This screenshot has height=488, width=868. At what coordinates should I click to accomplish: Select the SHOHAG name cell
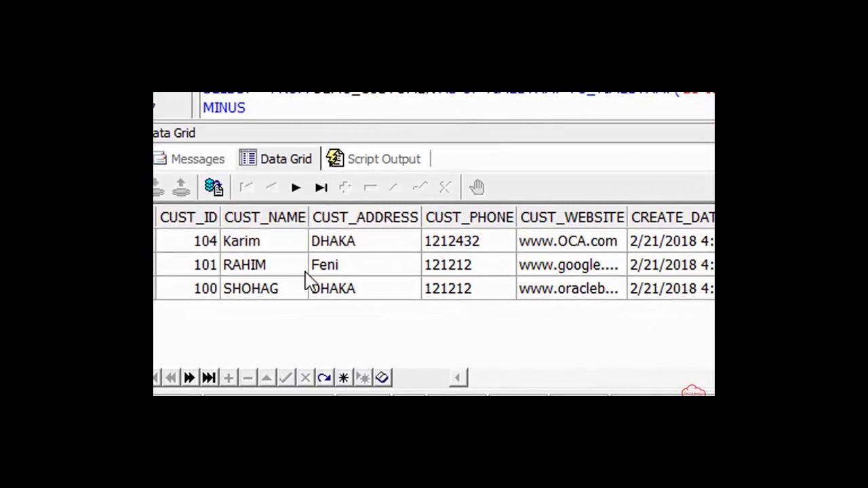pyautogui.click(x=264, y=288)
